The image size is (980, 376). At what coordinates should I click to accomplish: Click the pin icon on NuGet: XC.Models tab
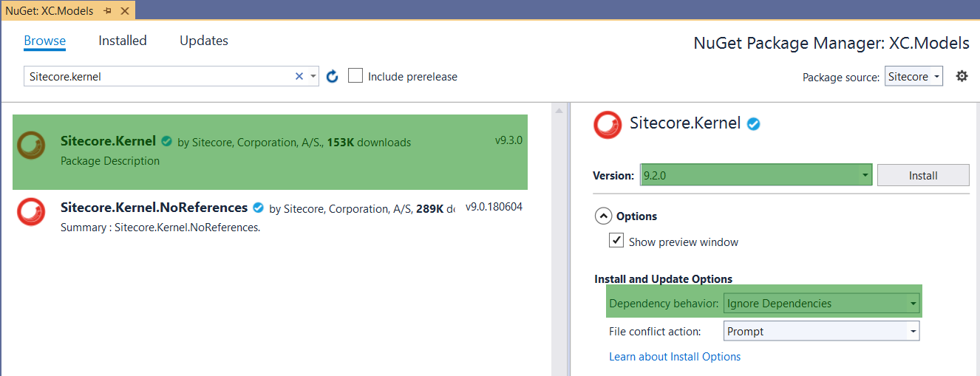107,11
